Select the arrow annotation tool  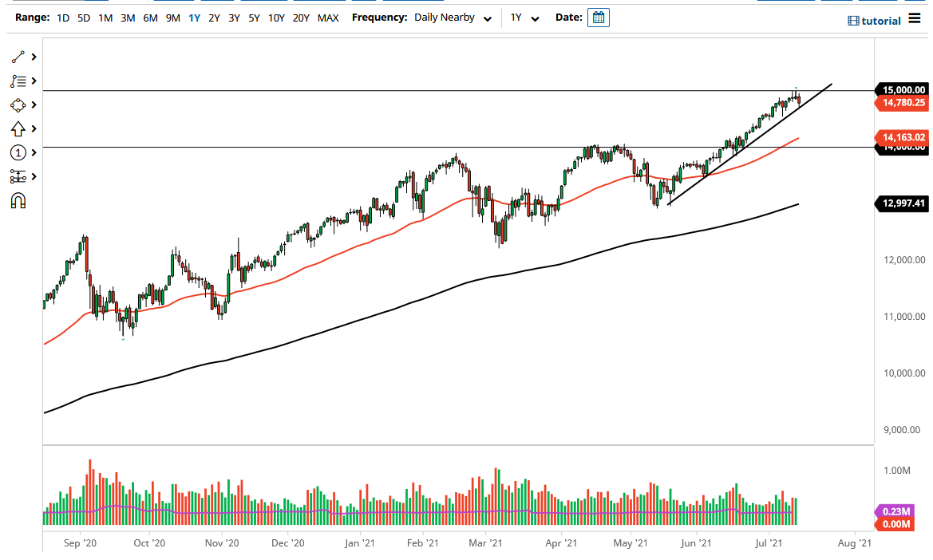[18, 128]
